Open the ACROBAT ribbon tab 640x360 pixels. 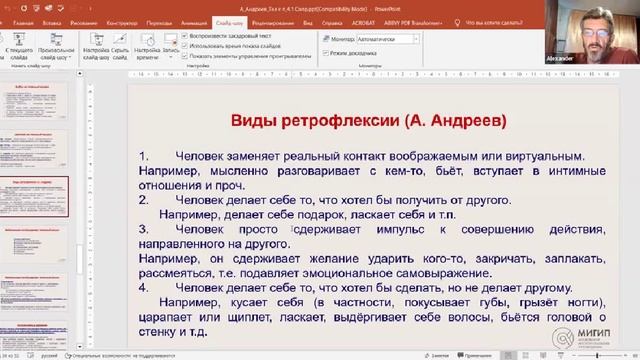pos(363,23)
